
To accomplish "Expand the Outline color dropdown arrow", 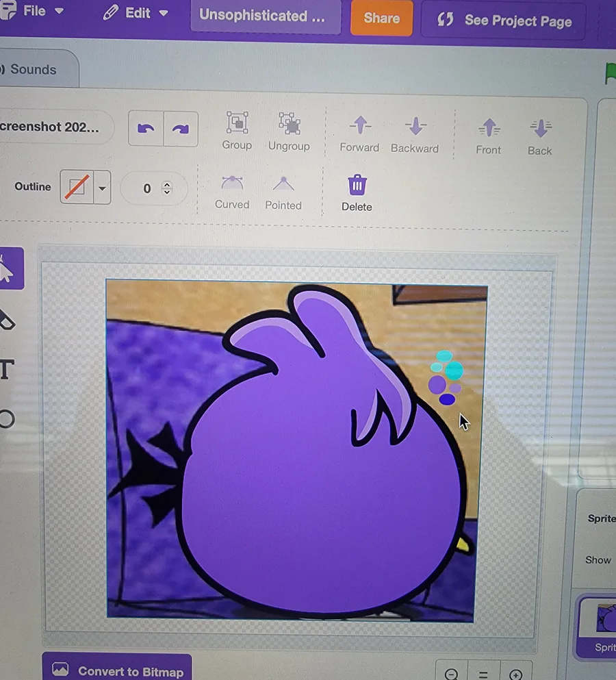I will point(102,188).
